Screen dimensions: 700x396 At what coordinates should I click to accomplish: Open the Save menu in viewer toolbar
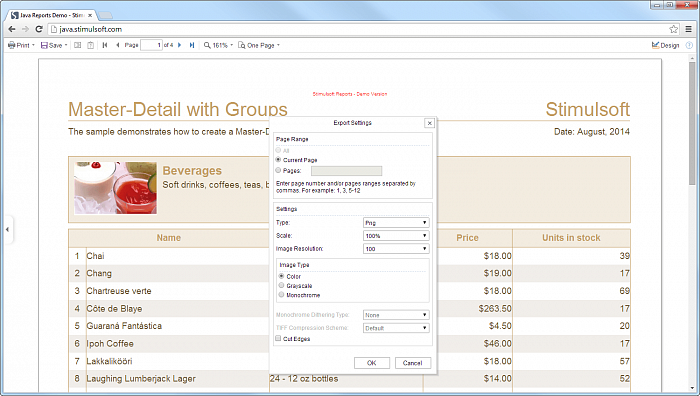pyautogui.click(x=54, y=45)
